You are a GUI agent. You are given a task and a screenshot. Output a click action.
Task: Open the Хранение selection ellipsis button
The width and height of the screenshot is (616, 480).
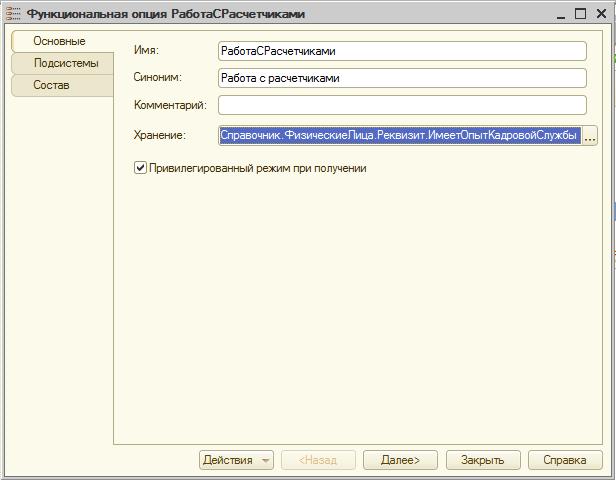pyautogui.click(x=590, y=136)
